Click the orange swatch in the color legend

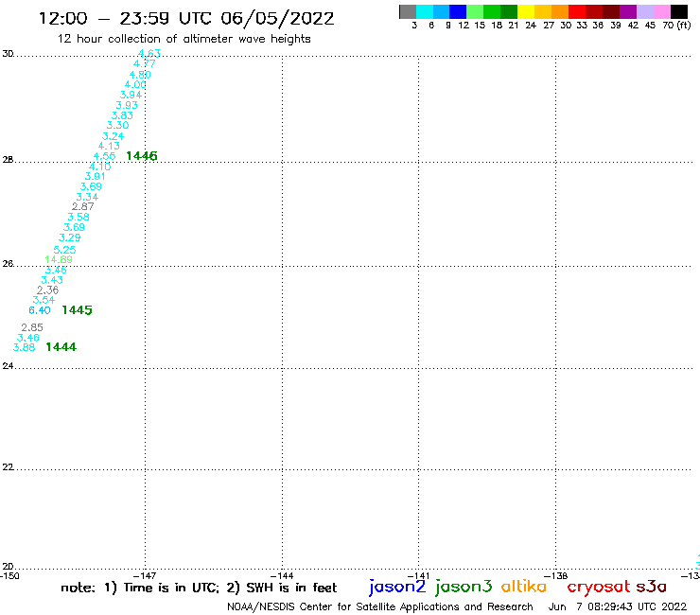(x=560, y=11)
